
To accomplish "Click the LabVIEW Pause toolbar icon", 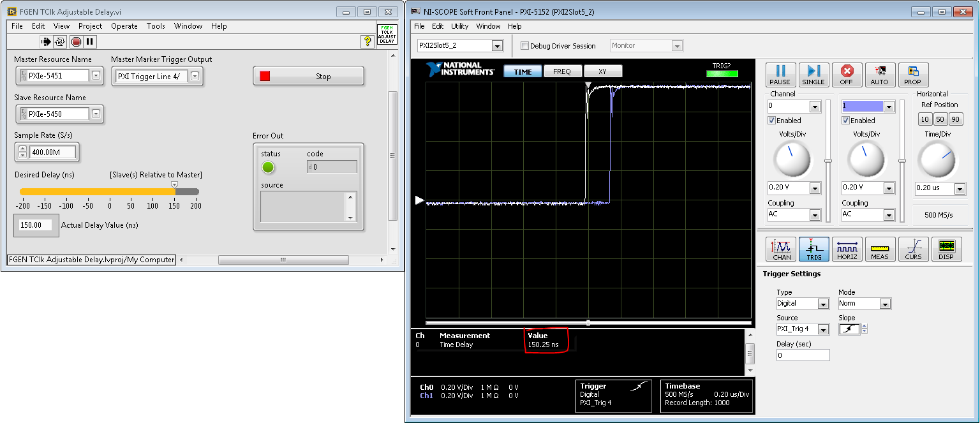I will 90,41.
